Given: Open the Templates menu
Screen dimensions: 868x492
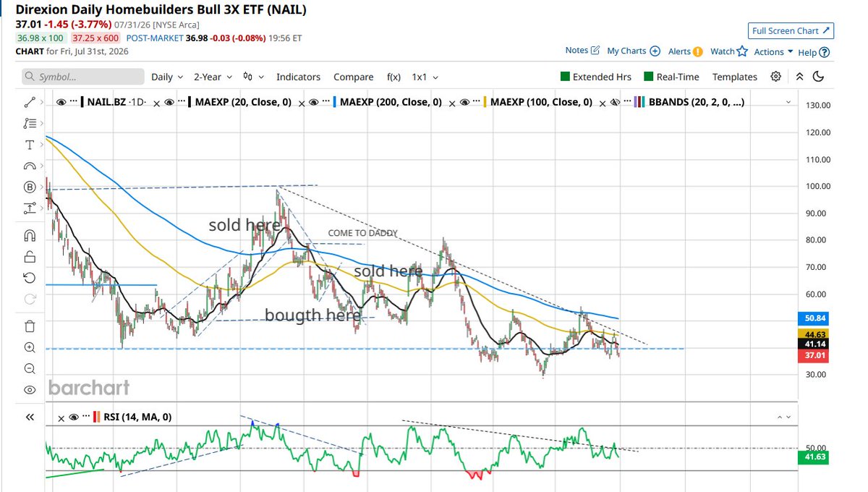Looking at the screenshot, I should 735,77.
